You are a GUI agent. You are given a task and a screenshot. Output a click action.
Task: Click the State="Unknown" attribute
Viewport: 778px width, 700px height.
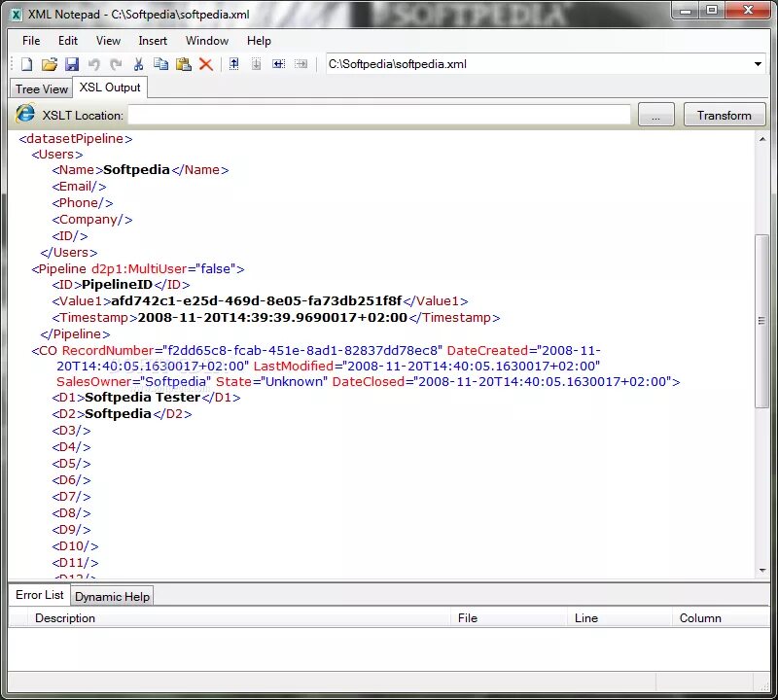[272, 381]
